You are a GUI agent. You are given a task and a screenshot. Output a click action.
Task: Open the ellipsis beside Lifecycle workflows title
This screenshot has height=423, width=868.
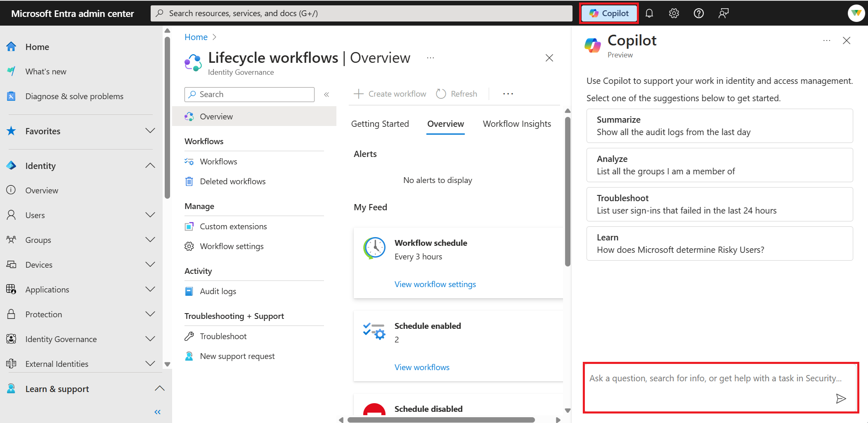[430, 58]
